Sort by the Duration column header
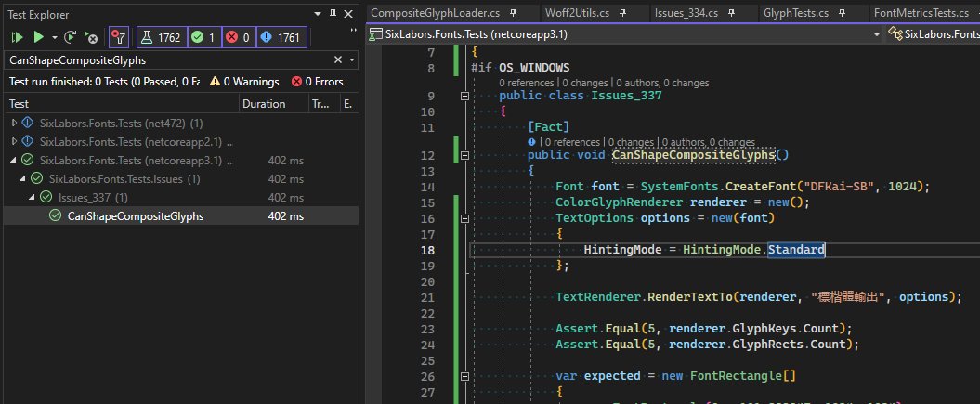This screenshot has height=404, width=980. click(x=274, y=104)
